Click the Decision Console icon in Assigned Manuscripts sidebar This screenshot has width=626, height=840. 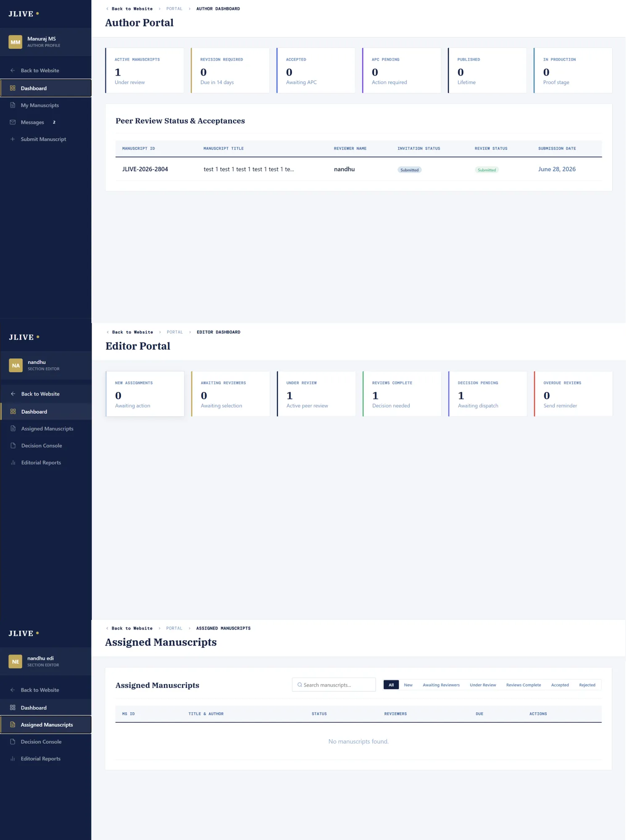click(x=13, y=742)
